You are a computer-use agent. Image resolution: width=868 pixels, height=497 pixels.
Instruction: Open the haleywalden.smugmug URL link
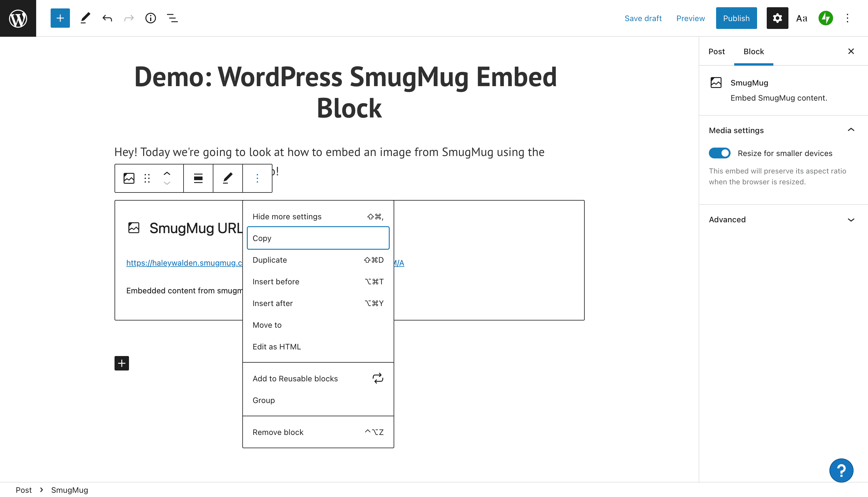184,263
